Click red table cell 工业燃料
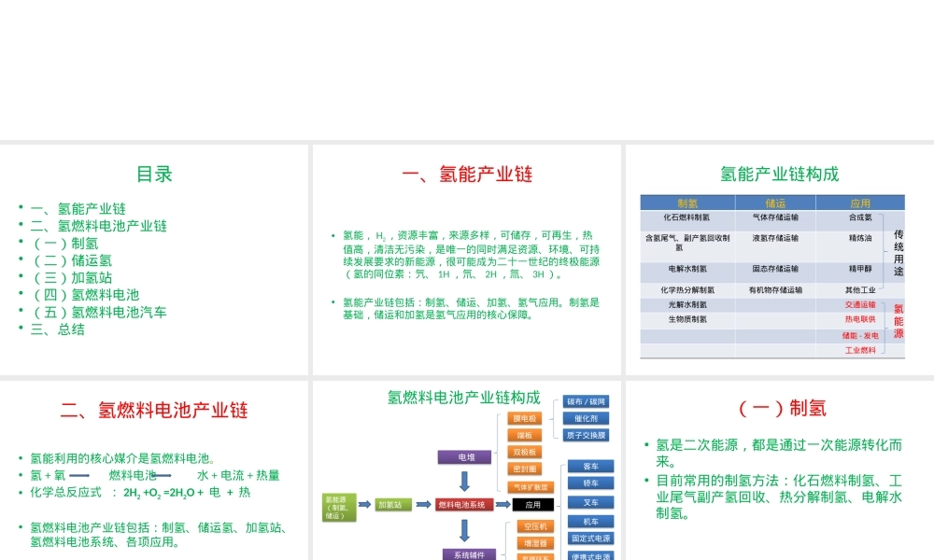934x560 pixels. pos(860,351)
